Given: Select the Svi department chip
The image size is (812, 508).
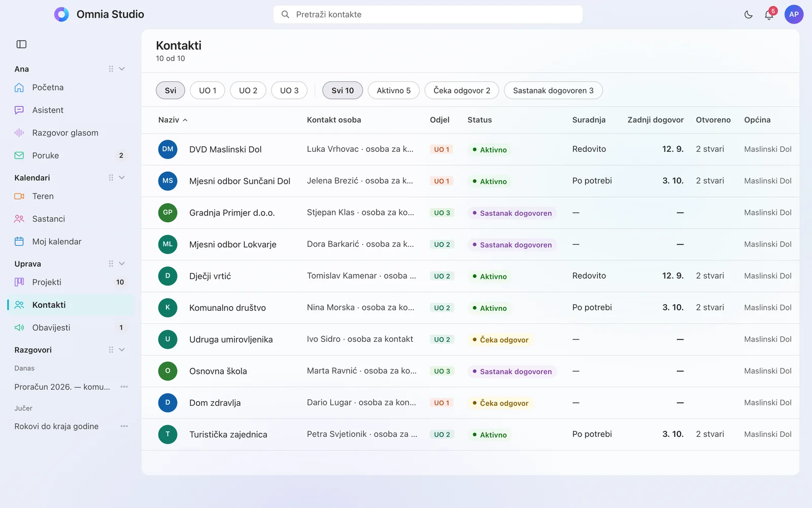Looking at the screenshot, I should coord(171,90).
